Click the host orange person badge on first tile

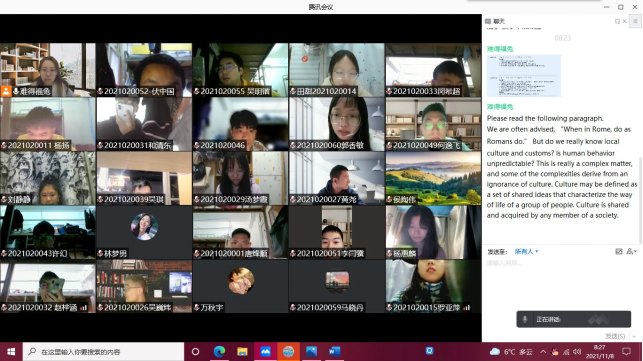[6, 91]
